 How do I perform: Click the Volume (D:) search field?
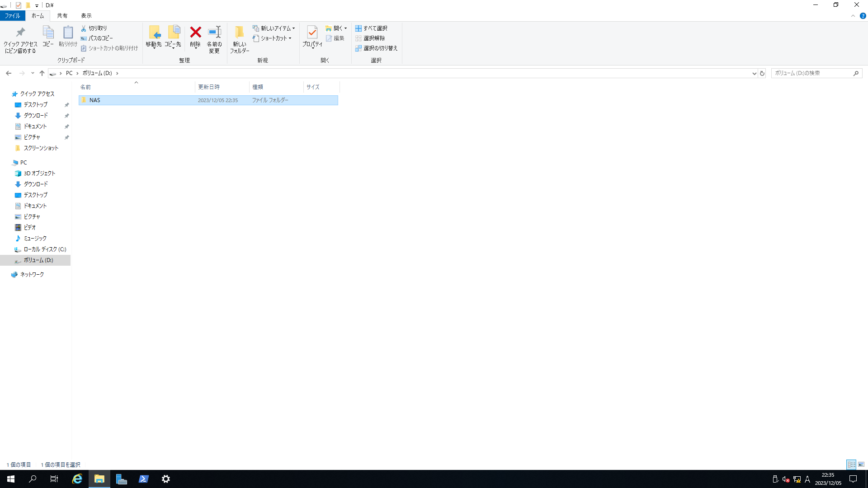811,73
